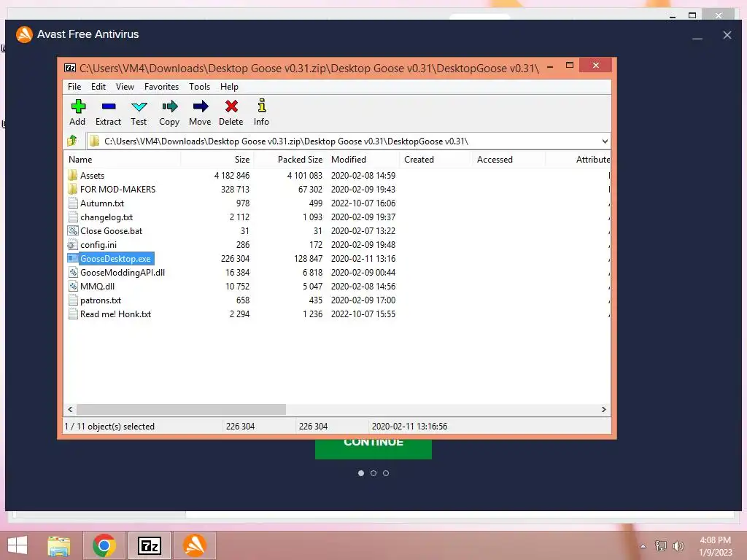
Task: Go up one folder level icon
Action: coord(72,141)
